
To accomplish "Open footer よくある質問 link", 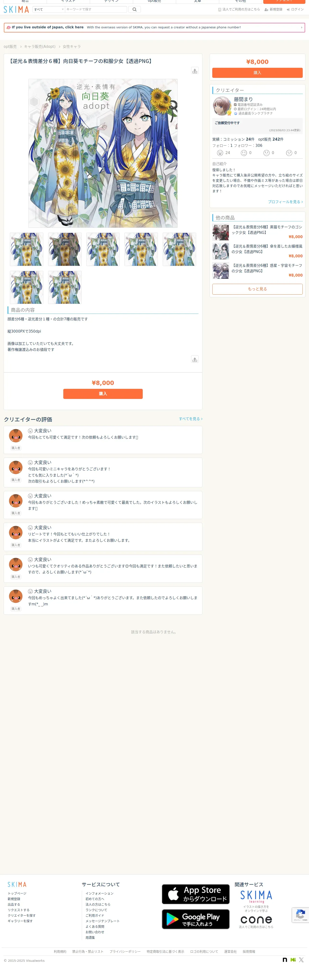I will 95,927.
